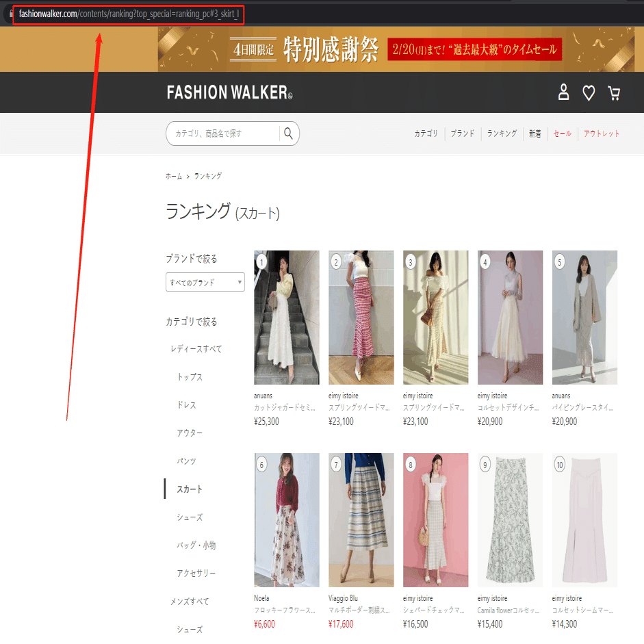This screenshot has width=644, height=644.
Task: Open the shopping cart icon
Action: (614, 93)
